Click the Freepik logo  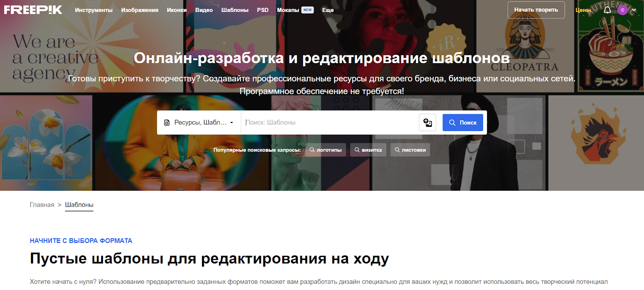click(33, 10)
